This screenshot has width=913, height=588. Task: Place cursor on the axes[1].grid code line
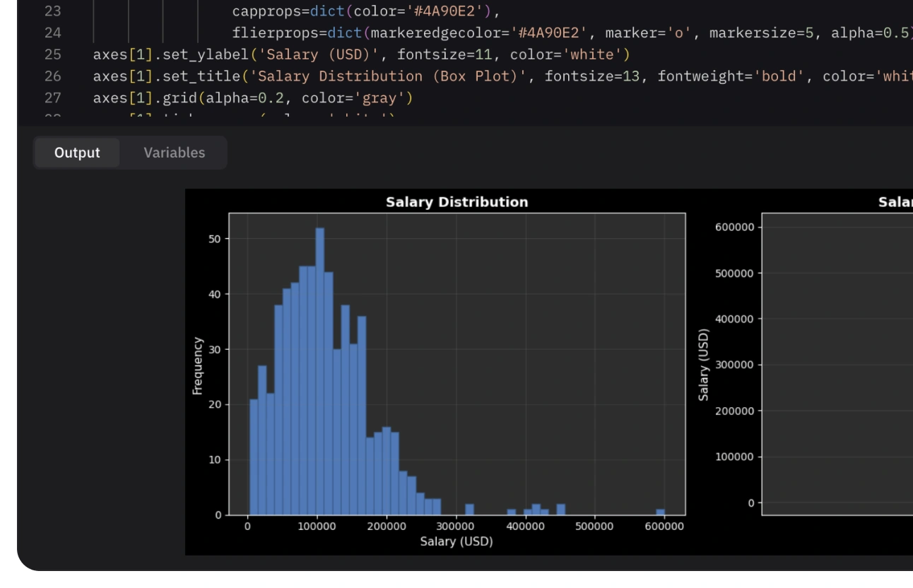tap(252, 98)
